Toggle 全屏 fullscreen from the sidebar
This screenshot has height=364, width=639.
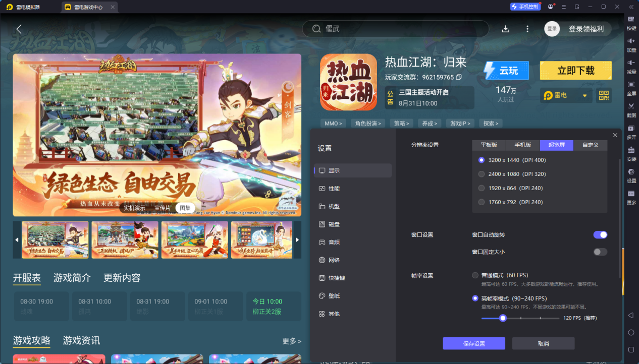pos(631,84)
